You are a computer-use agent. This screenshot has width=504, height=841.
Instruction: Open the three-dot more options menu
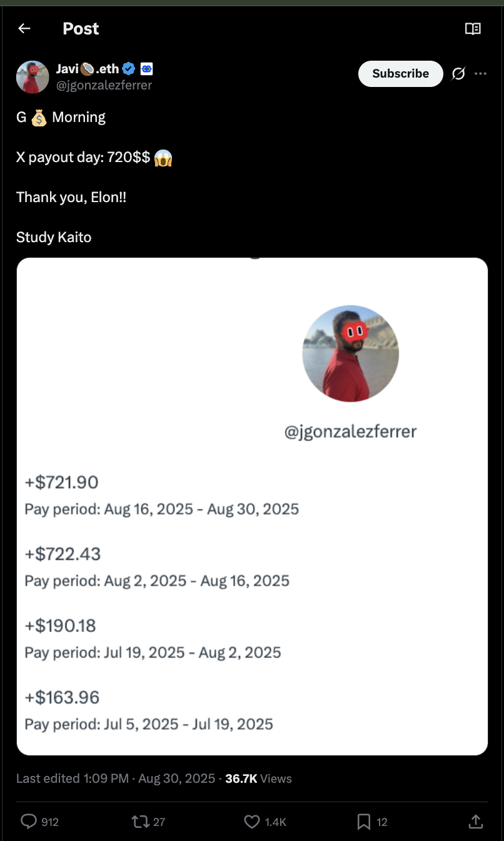click(x=480, y=74)
